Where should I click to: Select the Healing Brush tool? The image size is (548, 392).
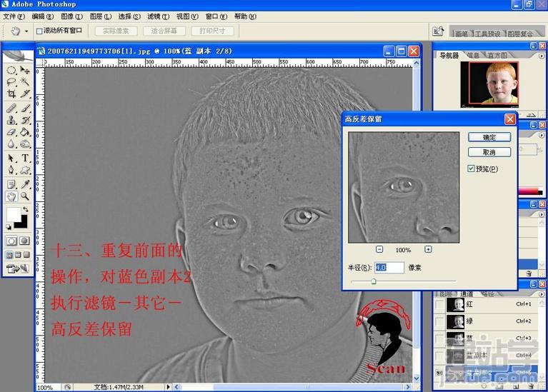[x=11, y=109]
